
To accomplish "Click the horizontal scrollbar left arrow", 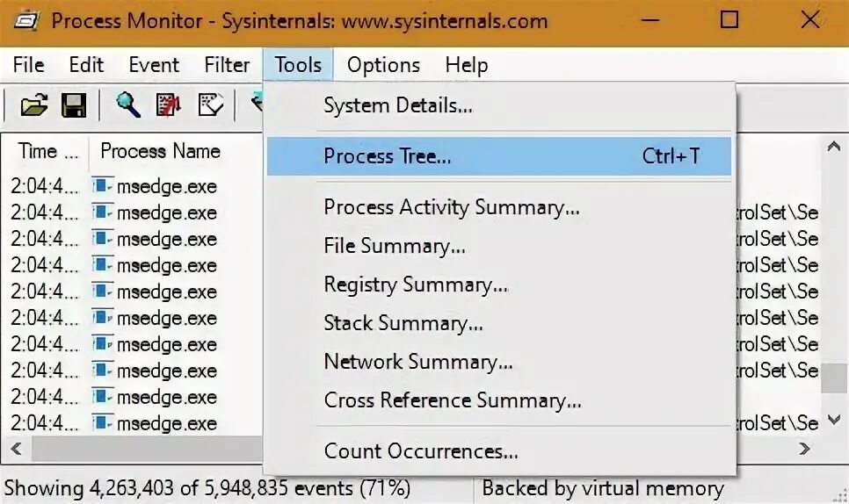I will [x=15, y=449].
